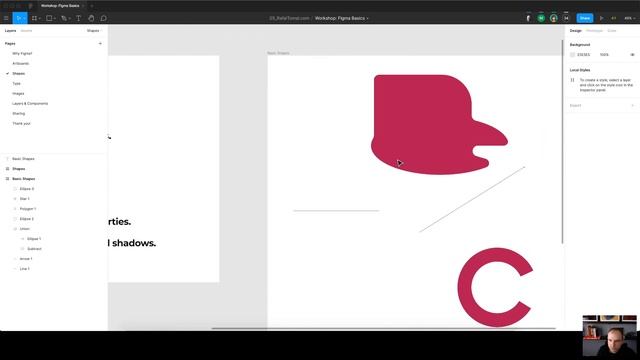Switch to the Code tab
The width and height of the screenshot is (640, 360).
611,31
